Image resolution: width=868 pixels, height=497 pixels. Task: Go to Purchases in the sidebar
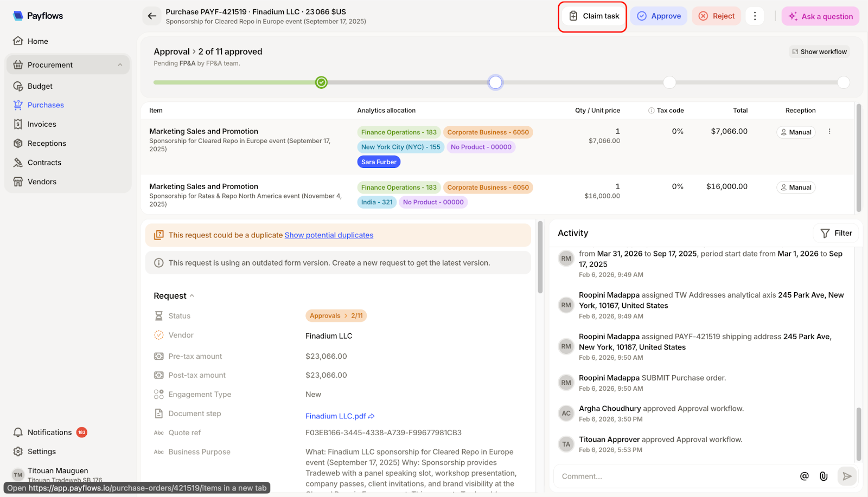(46, 105)
